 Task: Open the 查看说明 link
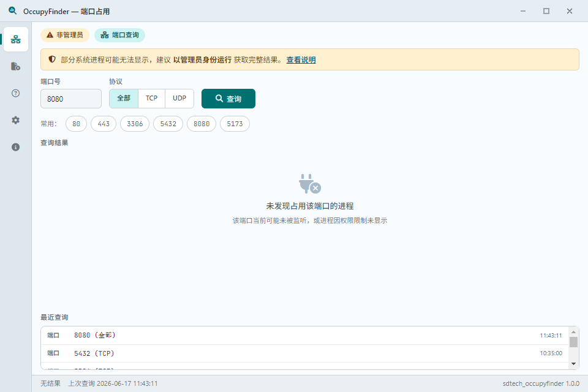(301, 59)
